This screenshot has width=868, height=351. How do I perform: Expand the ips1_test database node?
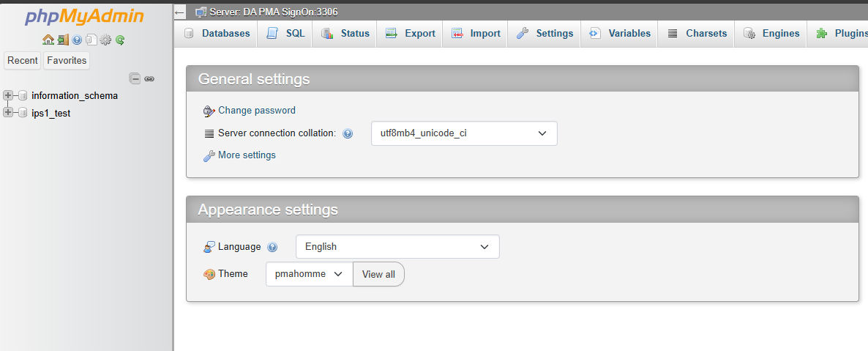8,113
